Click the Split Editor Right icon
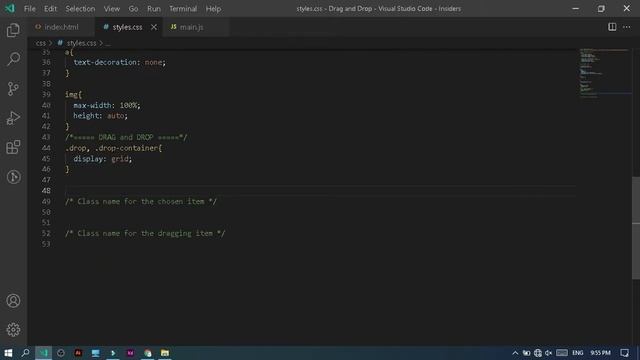Viewport: 640px width, 360px height. coord(612,27)
